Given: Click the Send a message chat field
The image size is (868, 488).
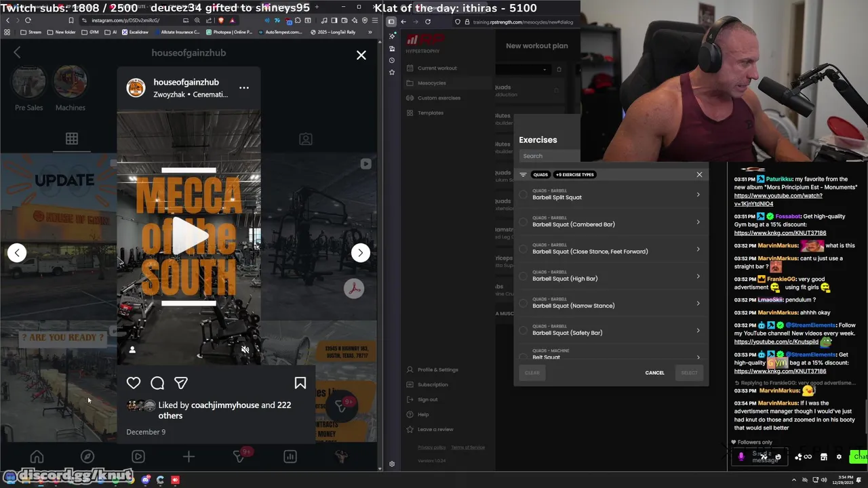Looking at the screenshot, I should tap(761, 457).
